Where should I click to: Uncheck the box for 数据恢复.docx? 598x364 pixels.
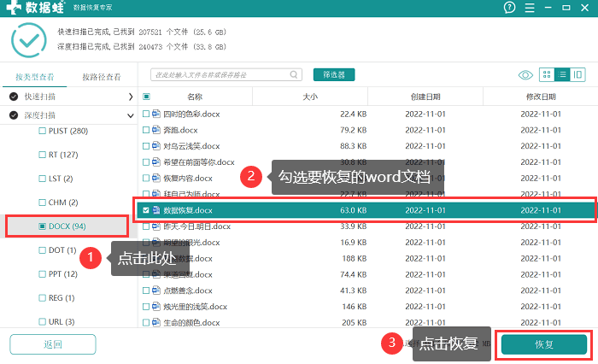point(146,210)
